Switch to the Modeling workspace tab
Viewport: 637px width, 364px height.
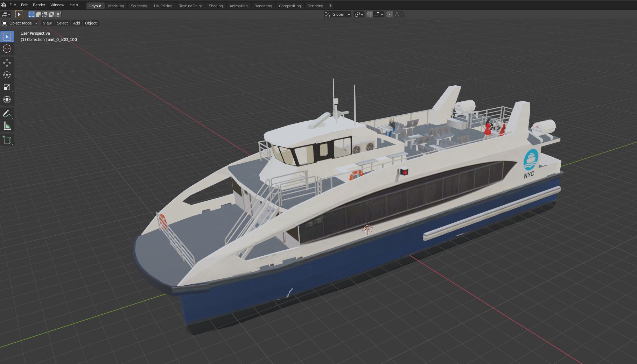point(116,6)
